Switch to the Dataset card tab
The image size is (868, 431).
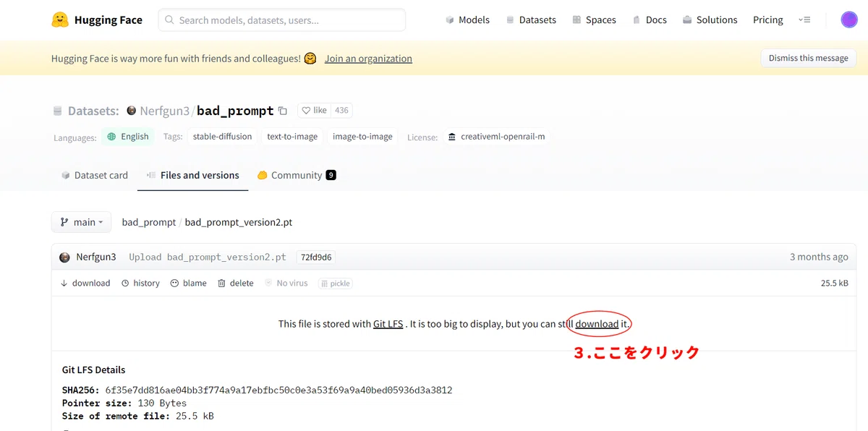95,175
